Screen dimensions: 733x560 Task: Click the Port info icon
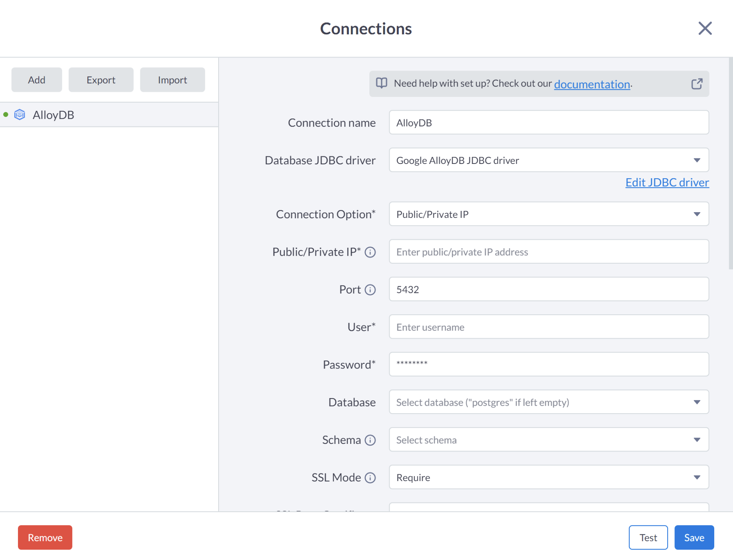click(370, 290)
